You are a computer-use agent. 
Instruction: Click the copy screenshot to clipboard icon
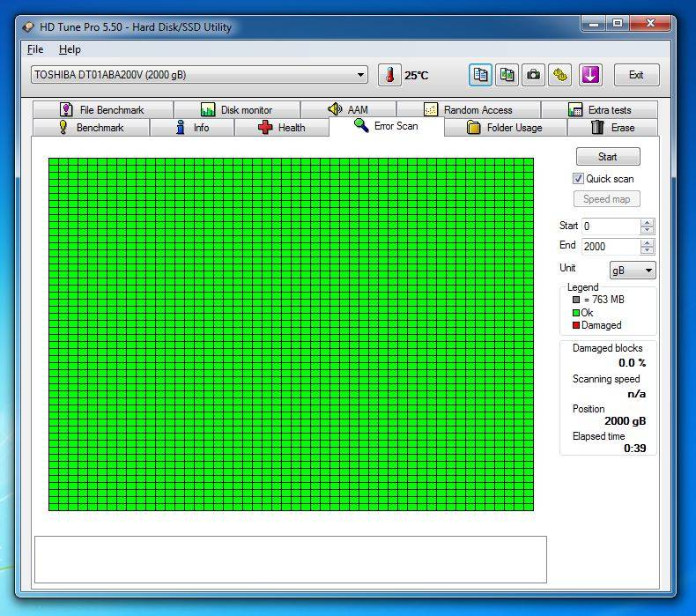point(507,75)
